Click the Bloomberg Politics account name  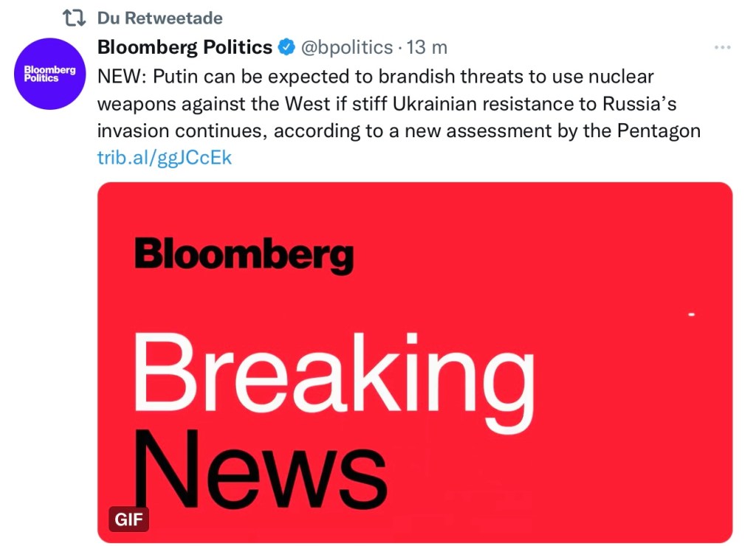(185, 48)
